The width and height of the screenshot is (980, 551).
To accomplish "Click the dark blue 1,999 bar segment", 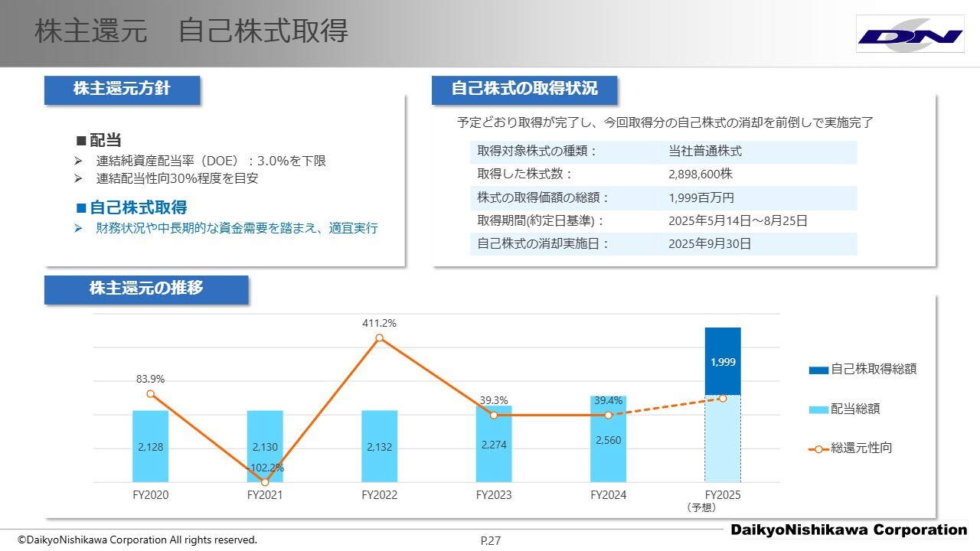I will 722,361.
